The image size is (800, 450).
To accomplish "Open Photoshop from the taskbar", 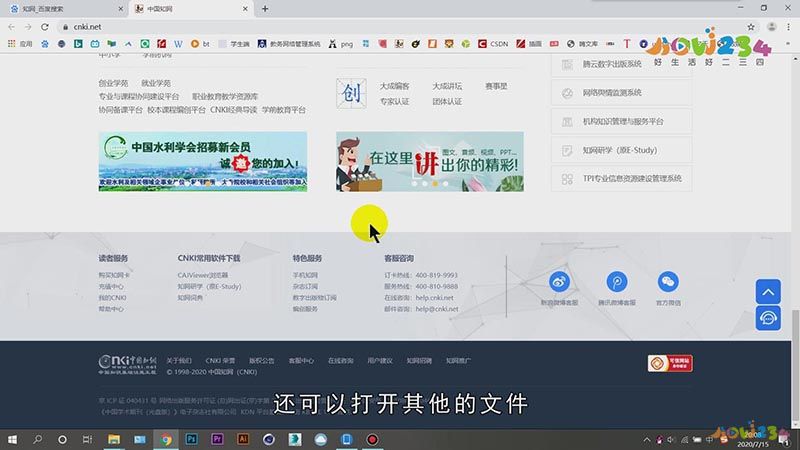I will 191,439.
